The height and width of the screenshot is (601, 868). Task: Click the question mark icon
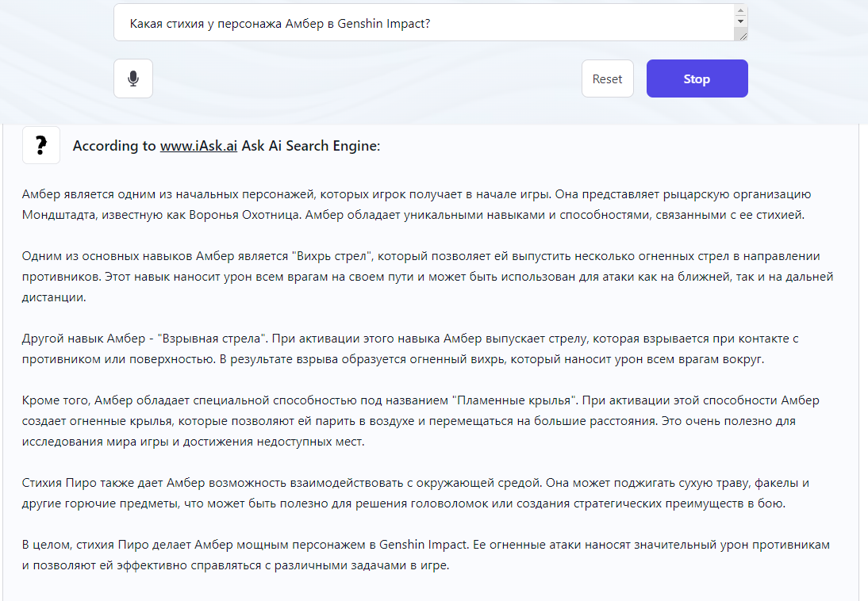(x=41, y=145)
